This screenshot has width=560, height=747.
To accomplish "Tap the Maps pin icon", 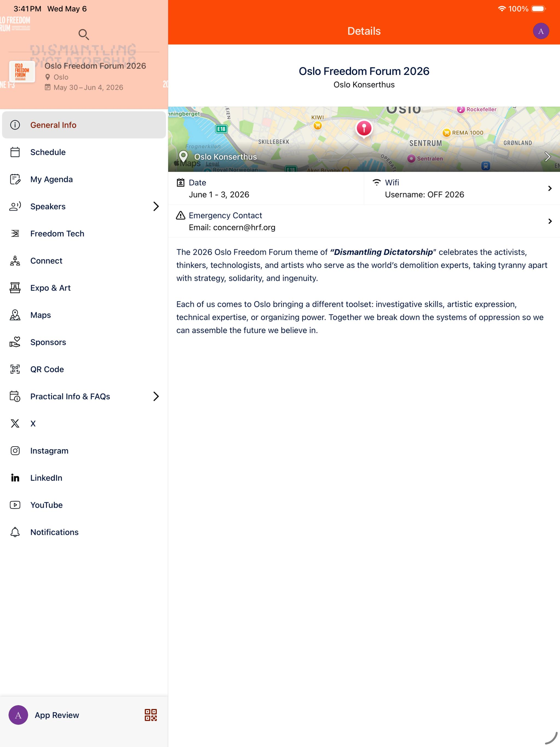I will tap(15, 315).
